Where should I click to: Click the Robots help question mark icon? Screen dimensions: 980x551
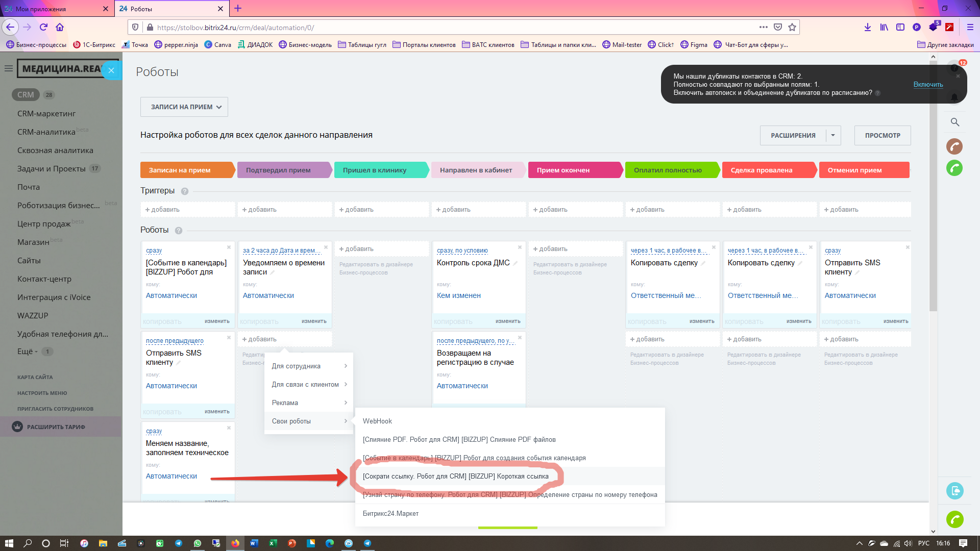pos(179,231)
